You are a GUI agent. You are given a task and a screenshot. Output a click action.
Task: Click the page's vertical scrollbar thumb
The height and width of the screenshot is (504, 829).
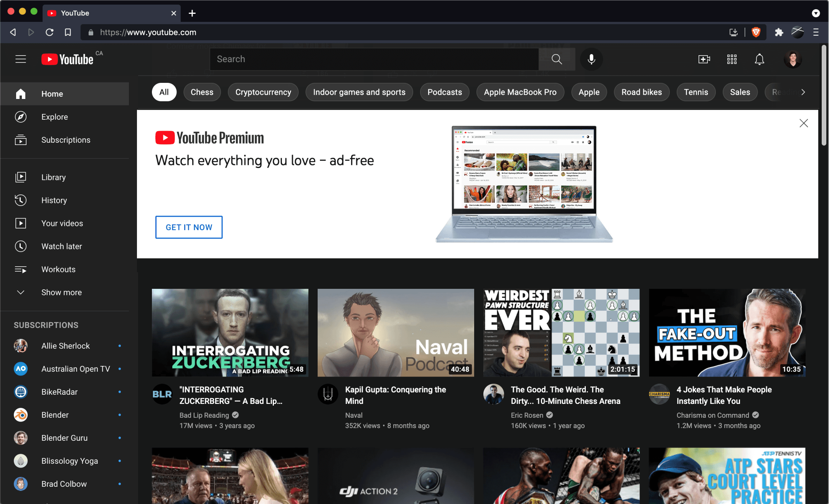coord(824,96)
